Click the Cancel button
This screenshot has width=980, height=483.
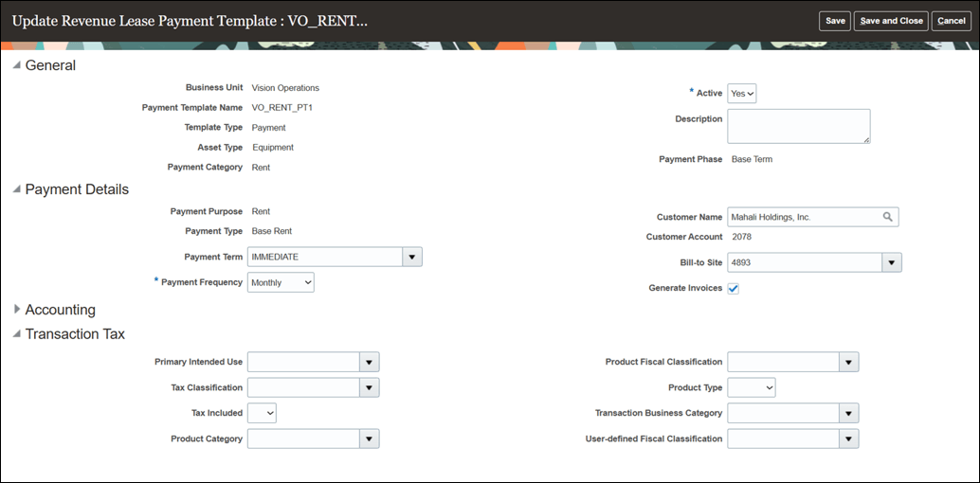[952, 21]
